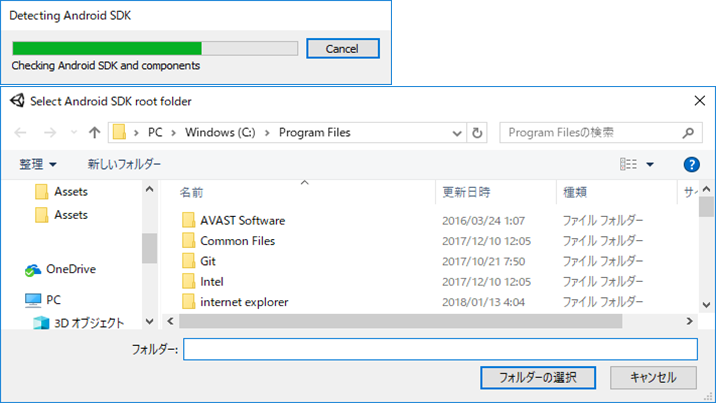Go back using the left arrow
716x403 pixels.
tap(21, 133)
